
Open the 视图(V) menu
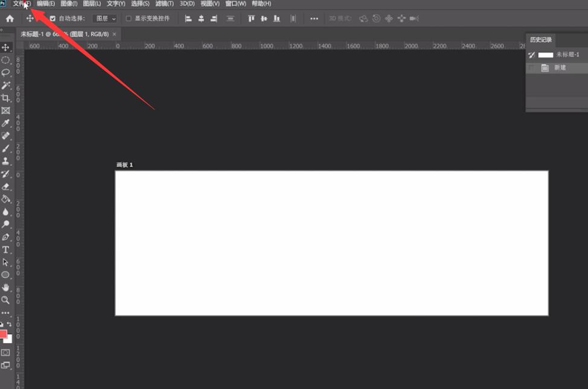point(210,4)
